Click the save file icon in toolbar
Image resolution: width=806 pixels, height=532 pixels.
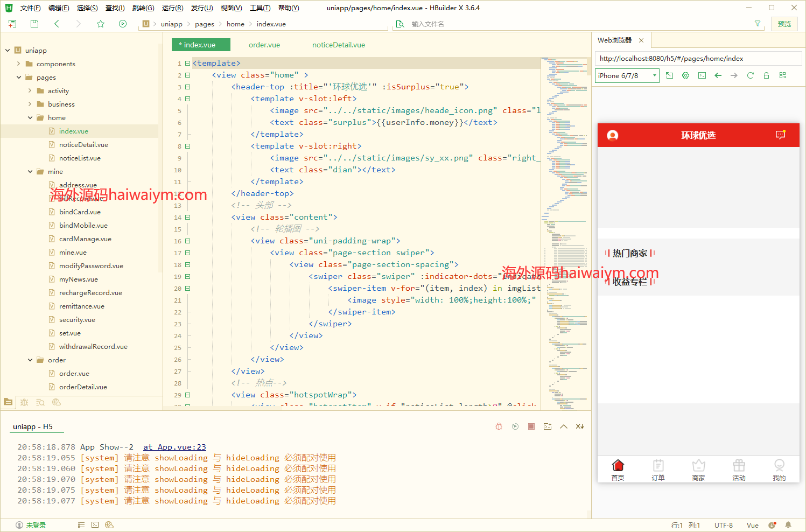click(x=34, y=24)
